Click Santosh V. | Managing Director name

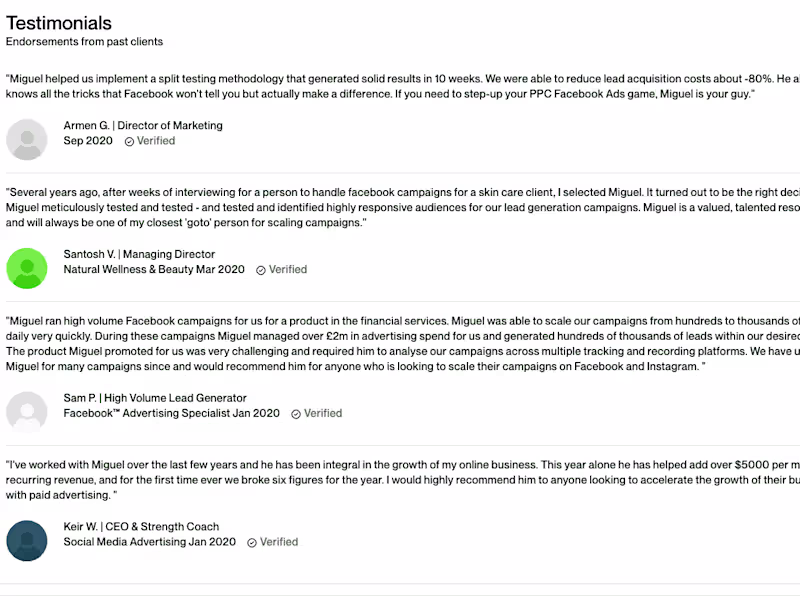[139, 254]
